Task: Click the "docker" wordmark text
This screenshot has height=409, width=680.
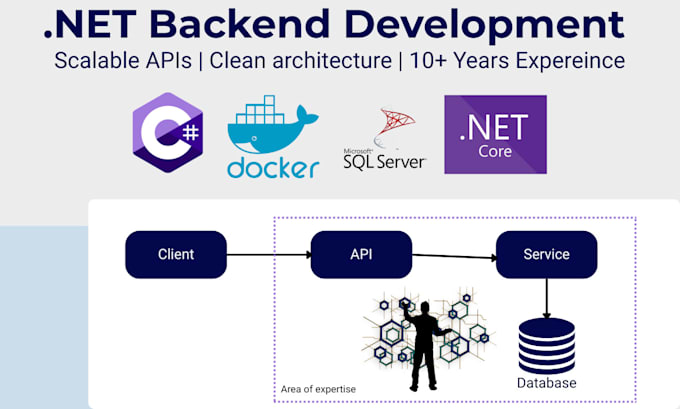Action: (x=273, y=167)
